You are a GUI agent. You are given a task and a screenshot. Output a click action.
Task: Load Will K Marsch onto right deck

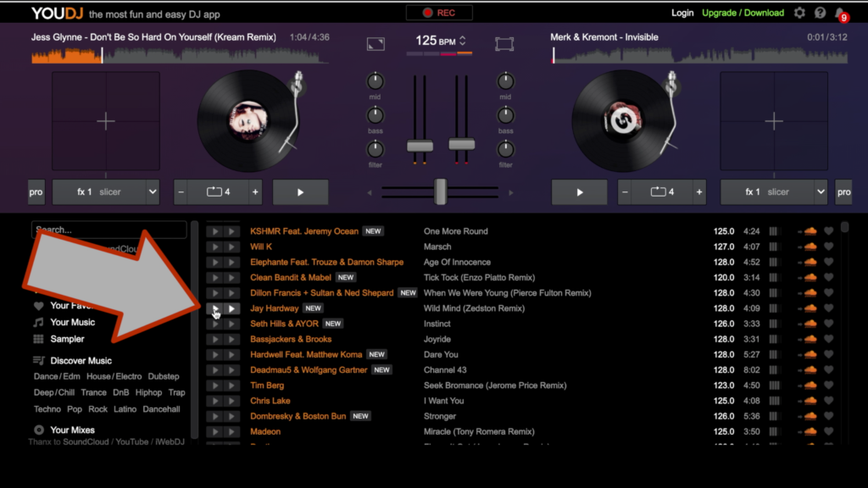(232, 247)
